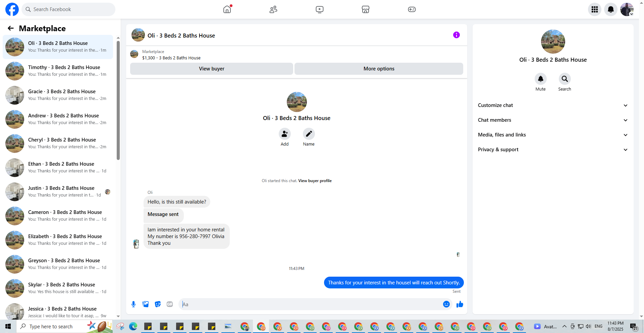Open View buyer profile link
Screen dimensions: 644x333
(x=315, y=181)
